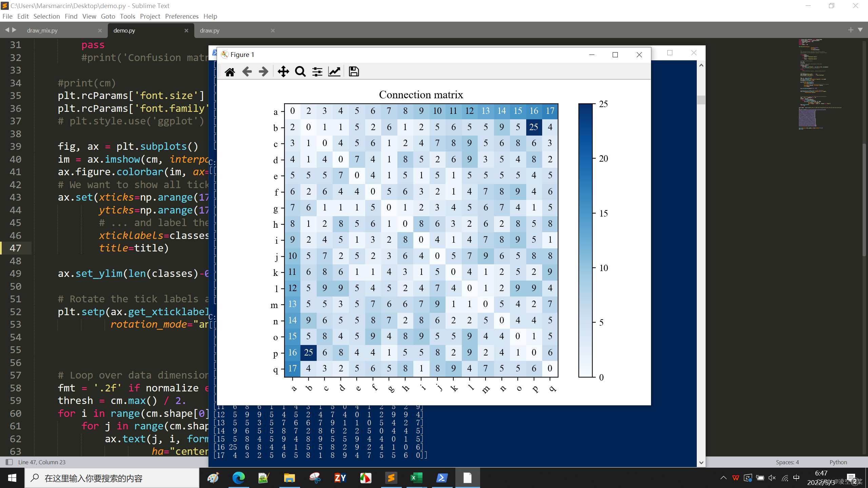Click the Spaces: 4 indentation setting
The height and width of the screenshot is (488, 868).
[x=787, y=462]
